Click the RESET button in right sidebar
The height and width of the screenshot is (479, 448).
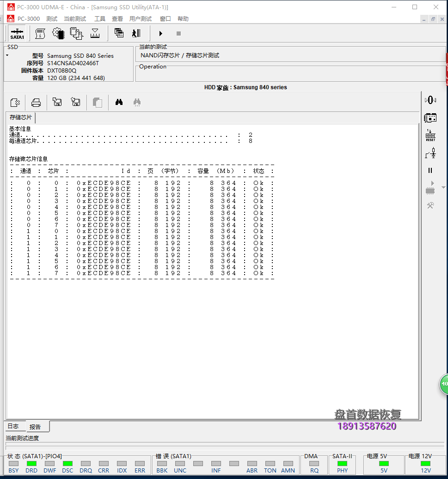coord(430,135)
